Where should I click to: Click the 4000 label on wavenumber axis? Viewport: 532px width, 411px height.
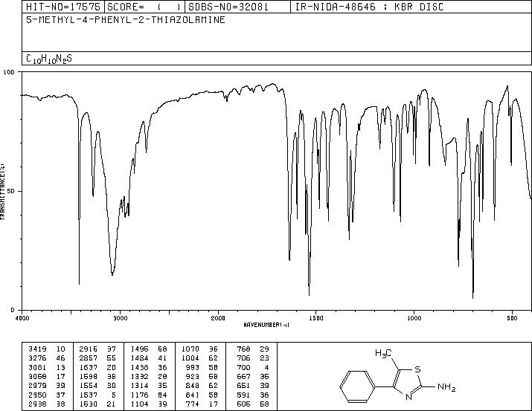(22, 318)
